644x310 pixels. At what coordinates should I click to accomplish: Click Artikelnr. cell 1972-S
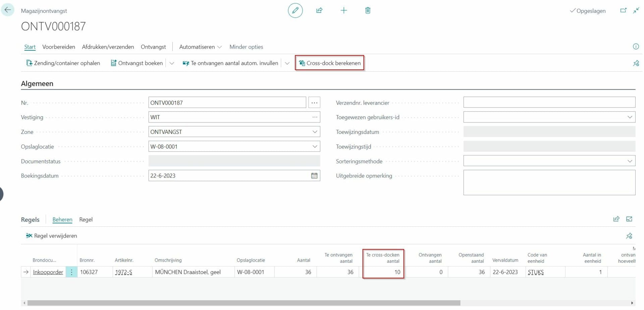132,272
